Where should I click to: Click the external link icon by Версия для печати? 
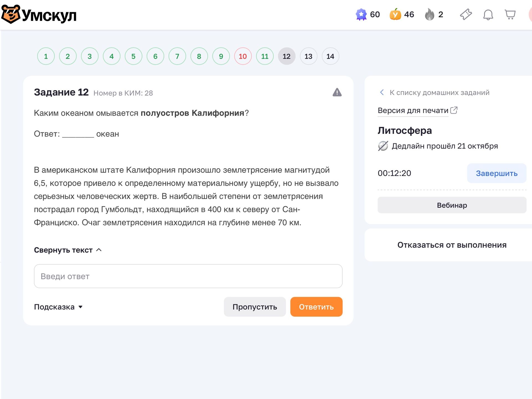tap(454, 110)
